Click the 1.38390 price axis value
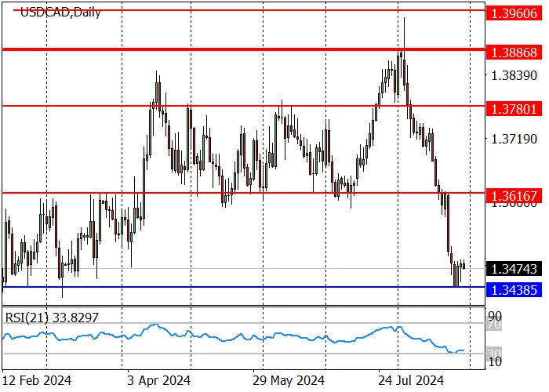549x392 pixels. (514, 75)
